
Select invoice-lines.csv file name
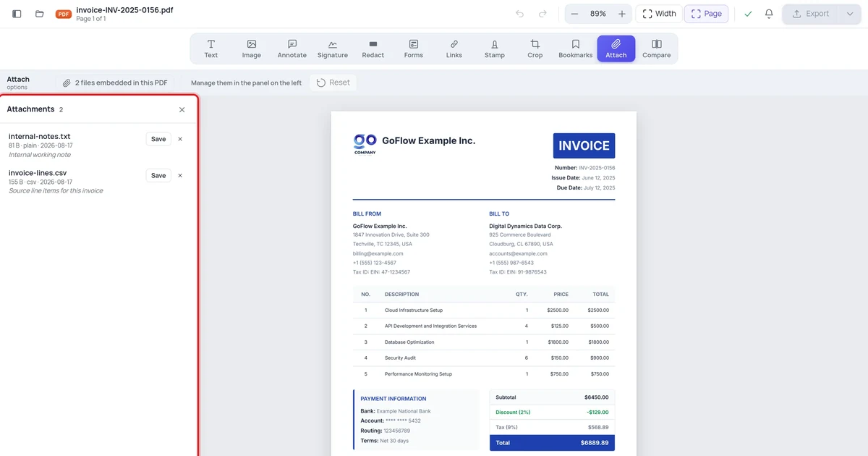point(38,172)
